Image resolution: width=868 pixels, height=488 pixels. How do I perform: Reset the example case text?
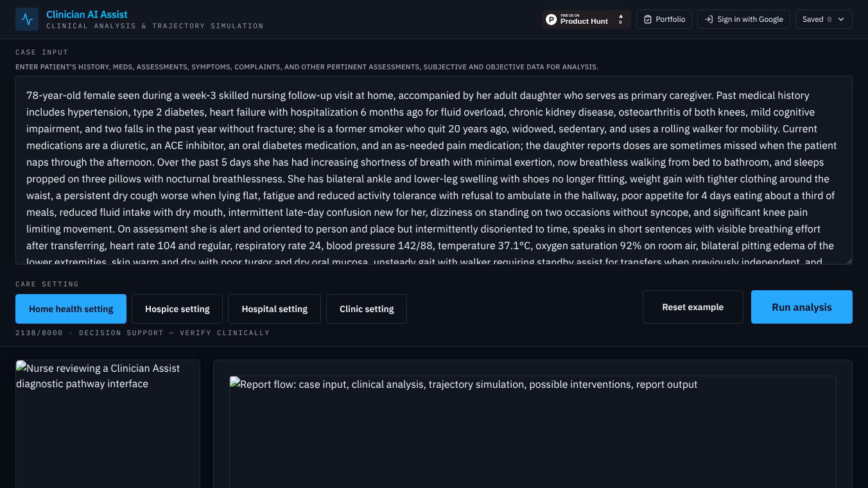point(693,307)
